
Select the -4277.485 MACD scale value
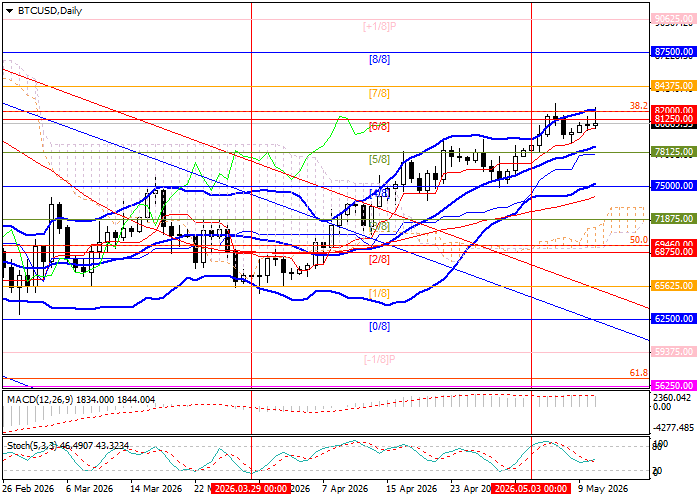pos(673,428)
